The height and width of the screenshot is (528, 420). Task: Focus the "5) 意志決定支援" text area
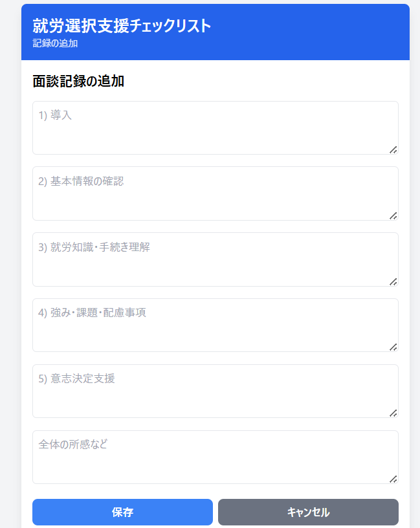[215, 391]
